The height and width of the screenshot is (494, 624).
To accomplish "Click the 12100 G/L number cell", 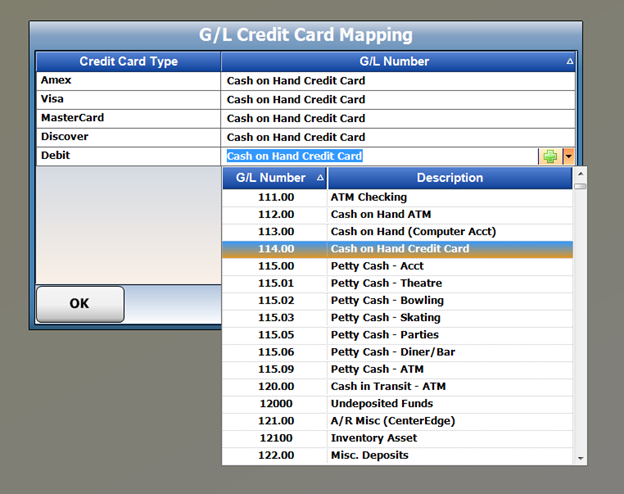I will (275, 438).
